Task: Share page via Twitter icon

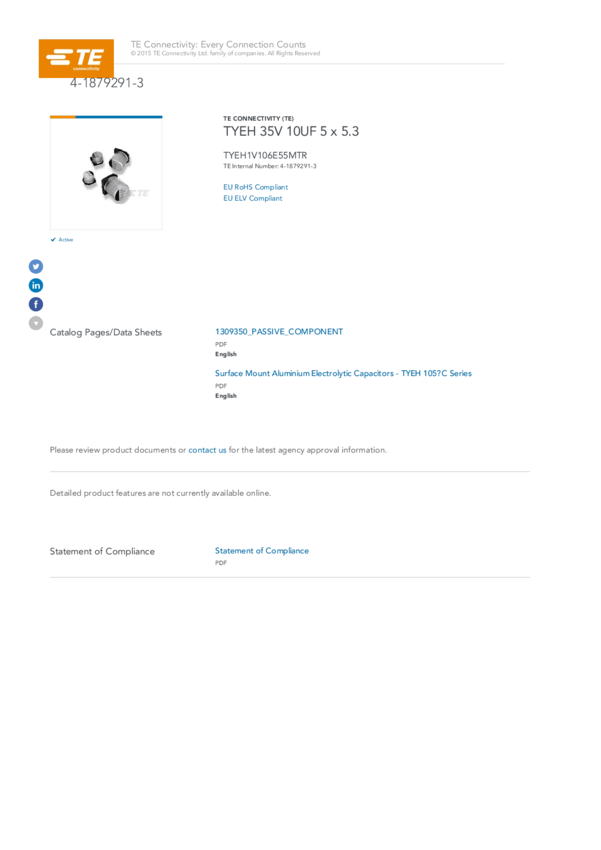Action: [36, 266]
